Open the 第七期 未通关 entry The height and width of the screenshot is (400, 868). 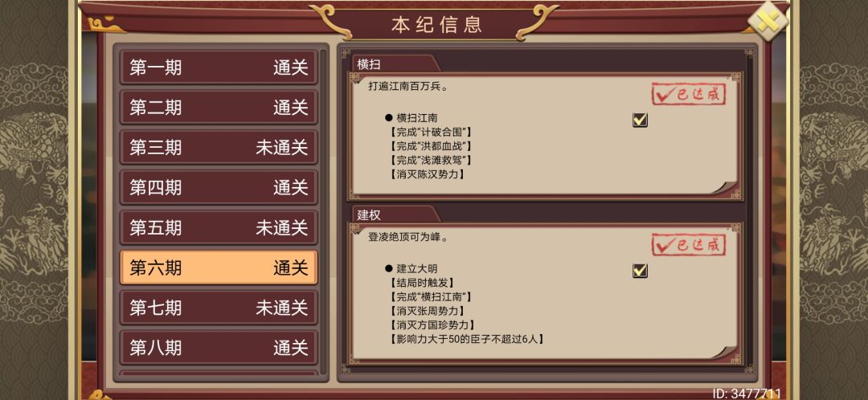click(x=219, y=308)
